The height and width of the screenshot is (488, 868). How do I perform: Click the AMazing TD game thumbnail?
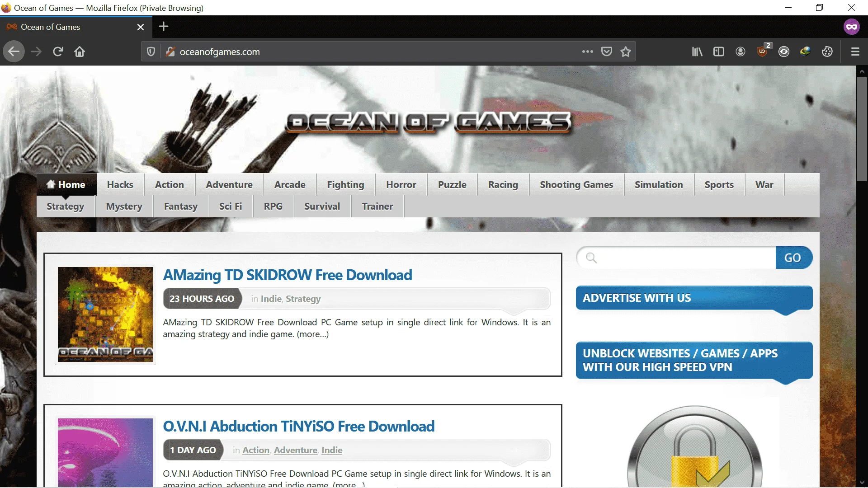pos(105,314)
